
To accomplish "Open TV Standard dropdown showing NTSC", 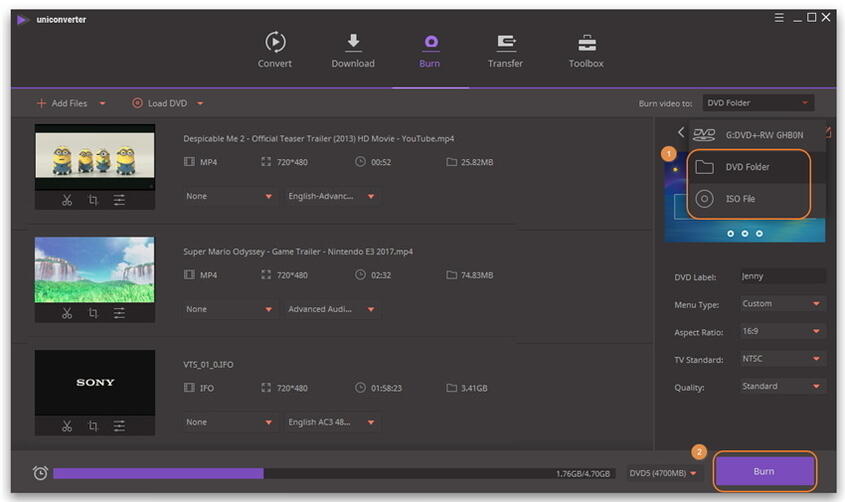I will (x=782, y=359).
